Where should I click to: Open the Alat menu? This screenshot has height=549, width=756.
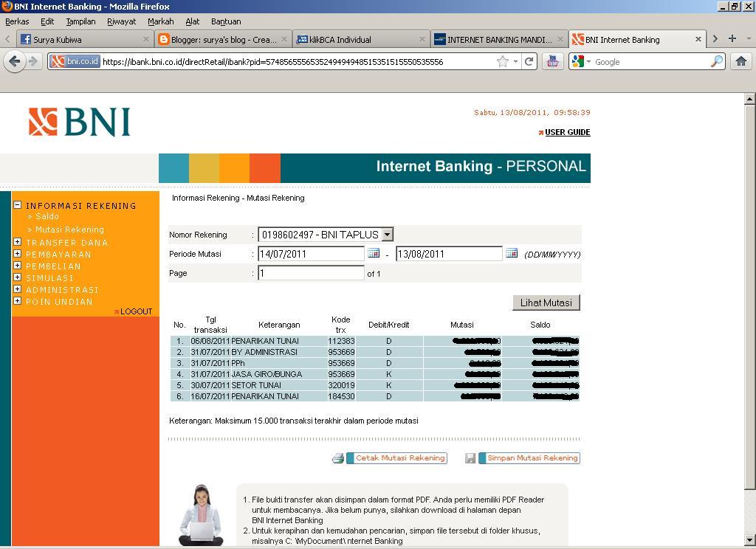click(193, 21)
